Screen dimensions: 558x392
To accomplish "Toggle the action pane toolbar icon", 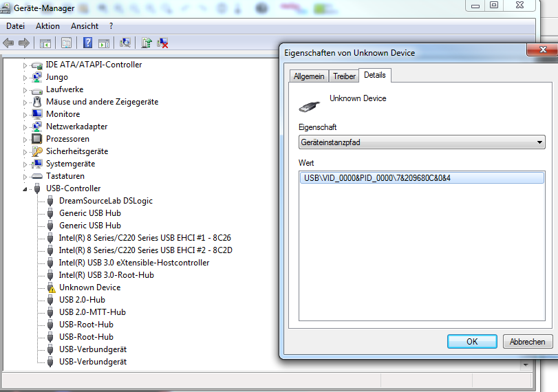I will (x=104, y=43).
